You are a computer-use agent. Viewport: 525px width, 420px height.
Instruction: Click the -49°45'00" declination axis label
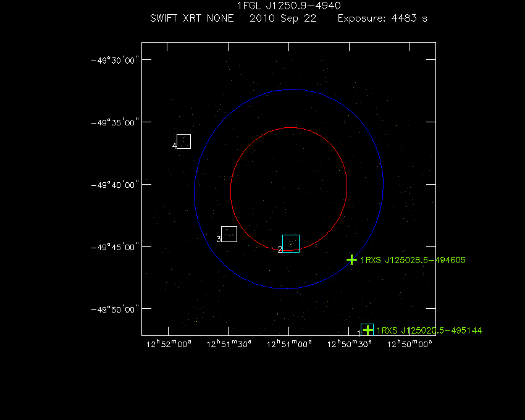(115, 247)
